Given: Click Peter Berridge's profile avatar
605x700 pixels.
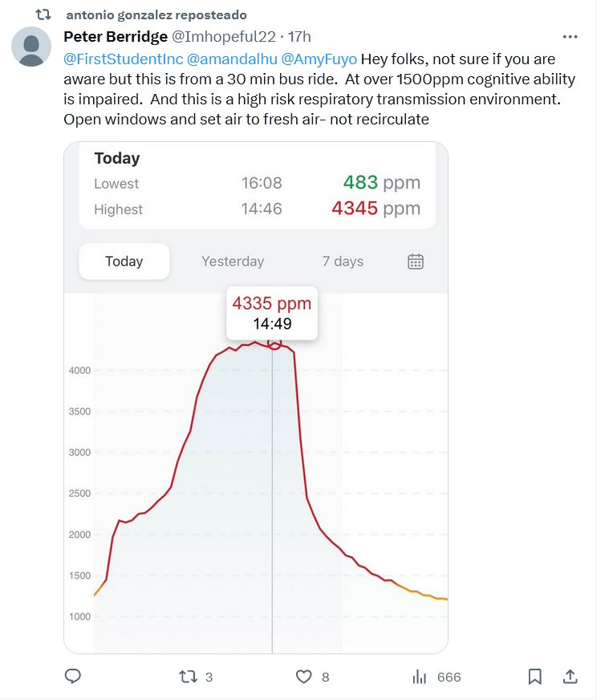Looking at the screenshot, I should click(x=32, y=47).
